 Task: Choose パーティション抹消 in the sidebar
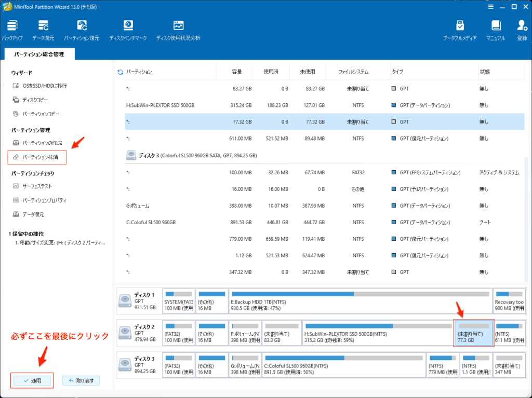[39, 157]
